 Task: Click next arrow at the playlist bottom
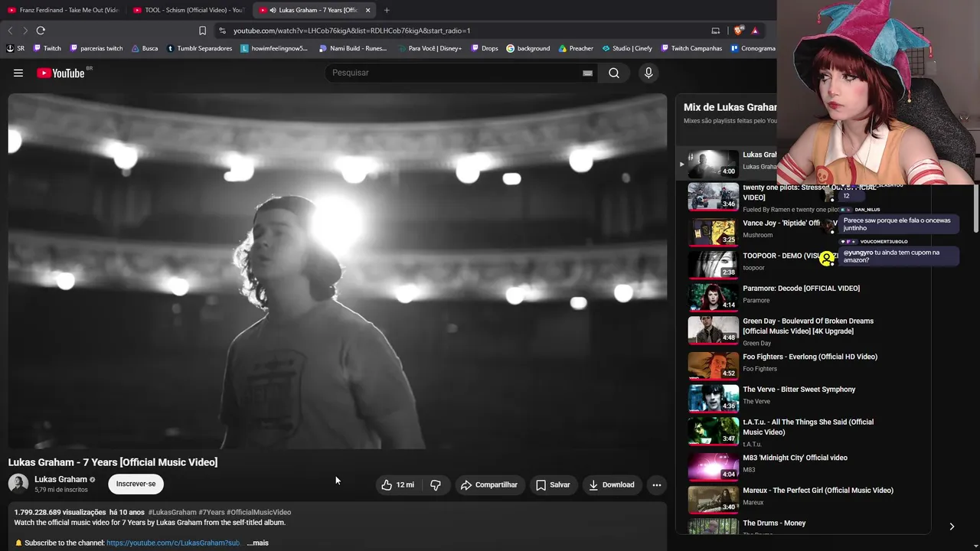(952, 527)
